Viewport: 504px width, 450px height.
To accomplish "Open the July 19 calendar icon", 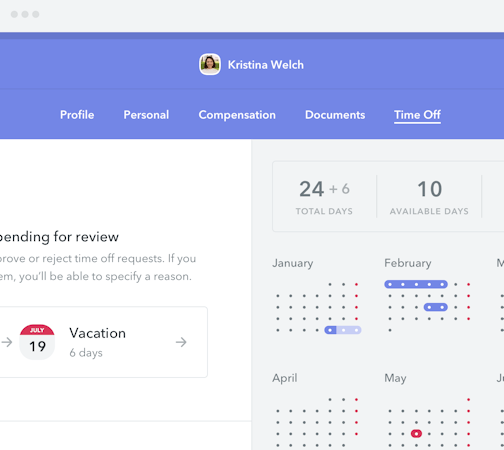I will [37, 342].
